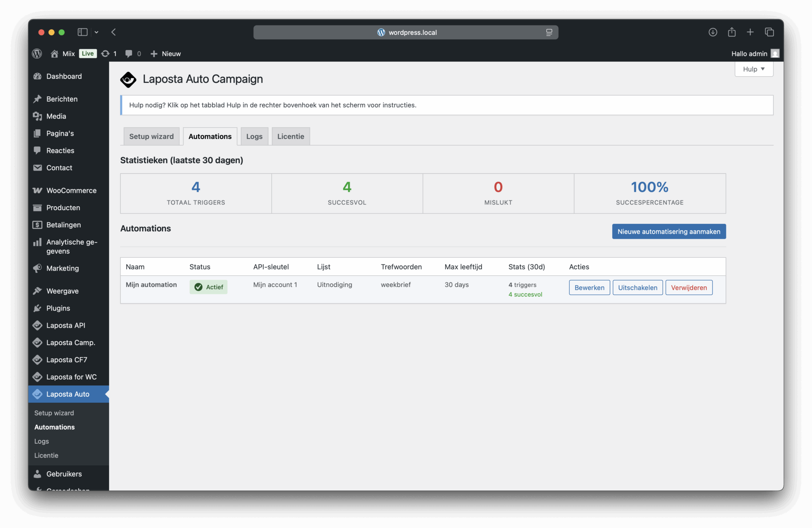Click the 4 succesvol stat text
The height and width of the screenshot is (528, 812).
pyautogui.click(x=525, y=294)
